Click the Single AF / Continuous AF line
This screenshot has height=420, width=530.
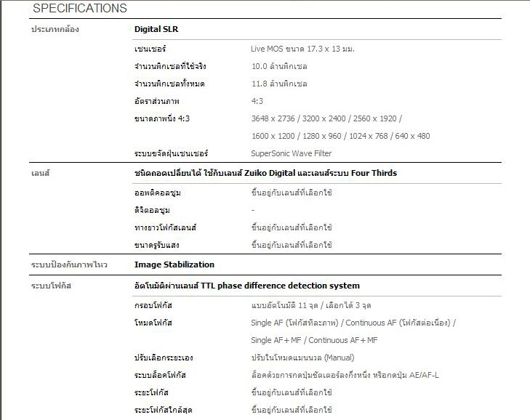pos(353,322)
